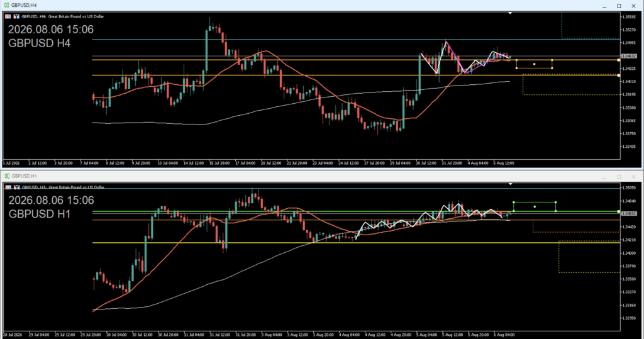Click the 1.33160 price label in H1
The height and width of the screenshot is (339, 644).
(629, 305)
